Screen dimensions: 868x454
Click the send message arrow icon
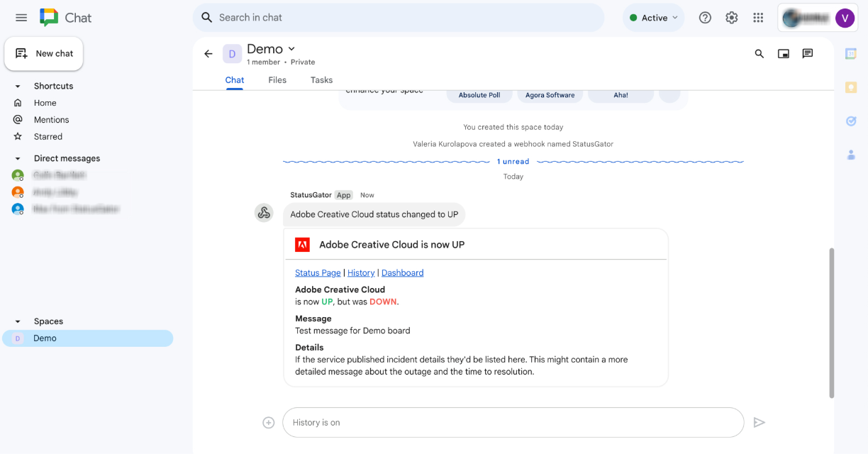point(759,422)
